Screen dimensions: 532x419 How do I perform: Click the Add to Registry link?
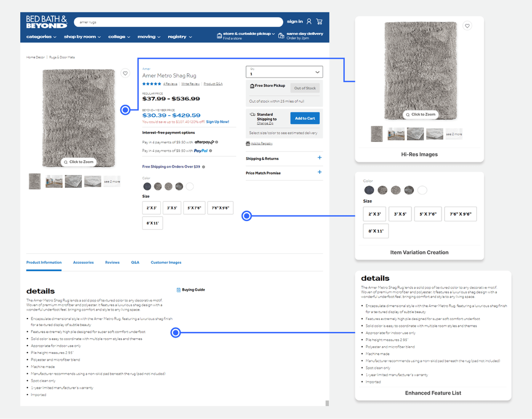pyautogui.click(x=262, y=144)
